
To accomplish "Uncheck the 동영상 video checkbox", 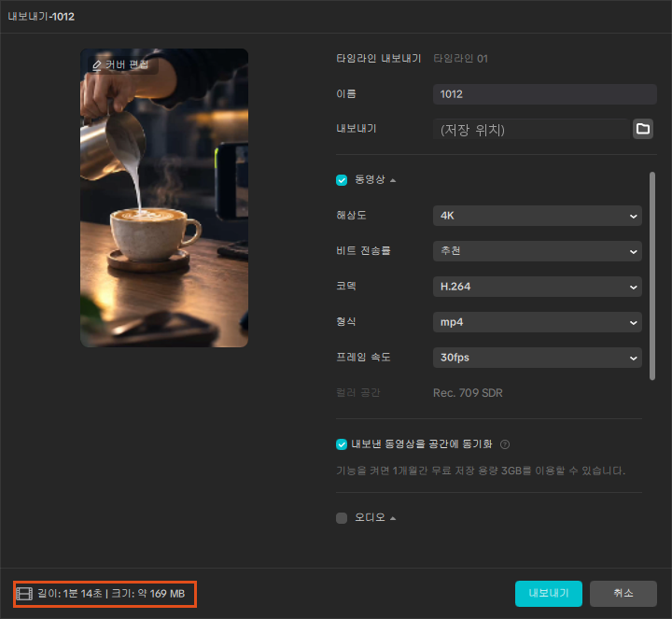I will [x=342, y=180].
